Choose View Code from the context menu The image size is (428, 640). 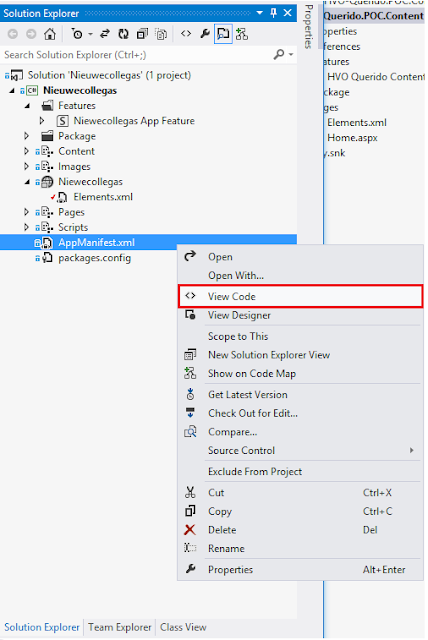pyautogui.click(x=300, y=296)
